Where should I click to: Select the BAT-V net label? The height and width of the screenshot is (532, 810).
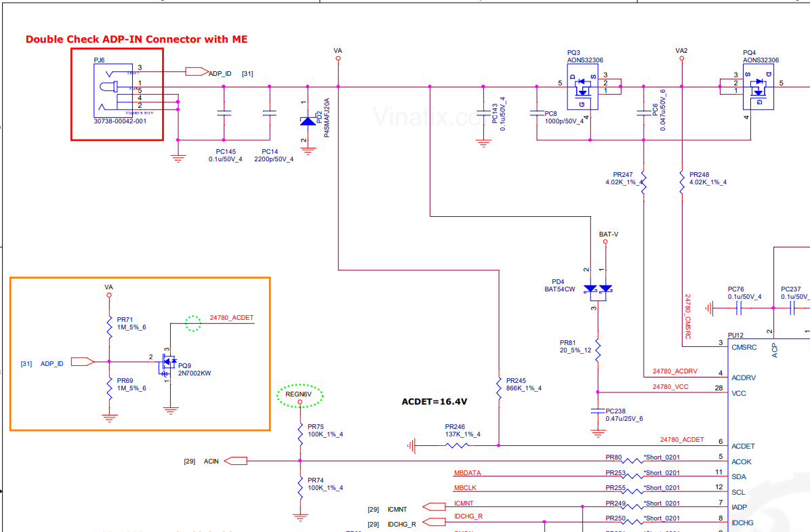pyautogui.click(x=609, y=234)
